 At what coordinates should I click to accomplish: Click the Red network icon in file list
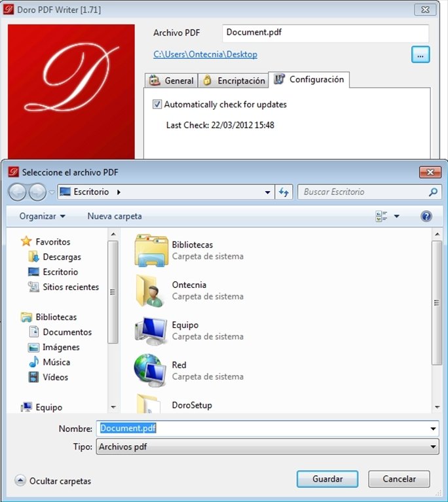point(150,370)
